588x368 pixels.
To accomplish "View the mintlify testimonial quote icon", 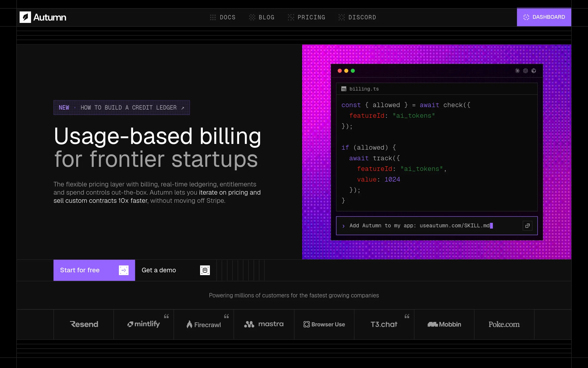I will click(166, 316).
